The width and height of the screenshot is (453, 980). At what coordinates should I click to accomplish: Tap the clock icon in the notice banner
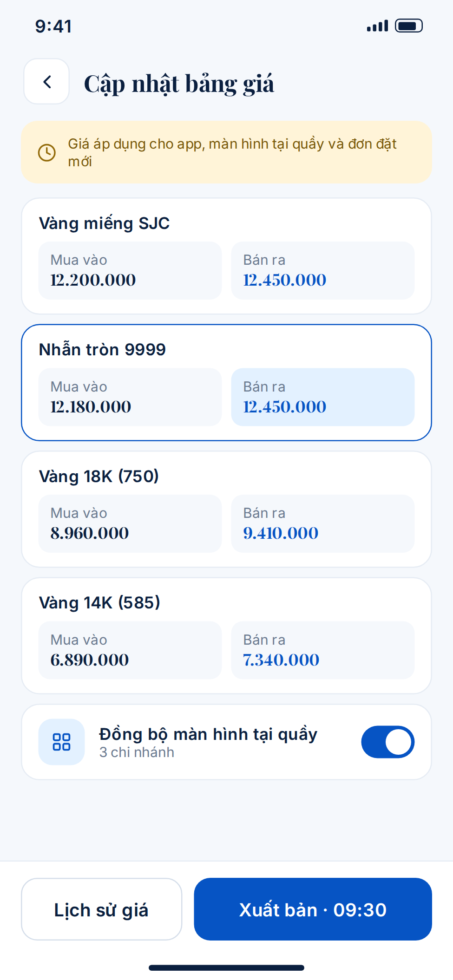click(x=46, y=152)
